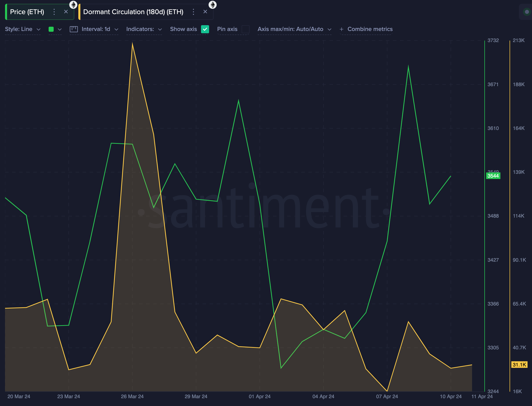Select Dormant Circulation (180d) (ETH) tab
The width and height of the screenshot is (532, 406).
point(133,12)
